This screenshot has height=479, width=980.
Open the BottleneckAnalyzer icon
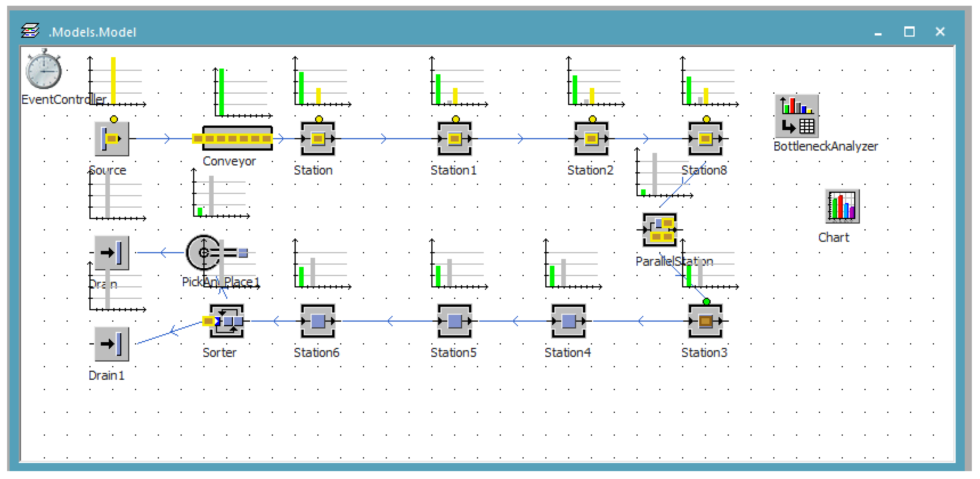tap(797, 116)
